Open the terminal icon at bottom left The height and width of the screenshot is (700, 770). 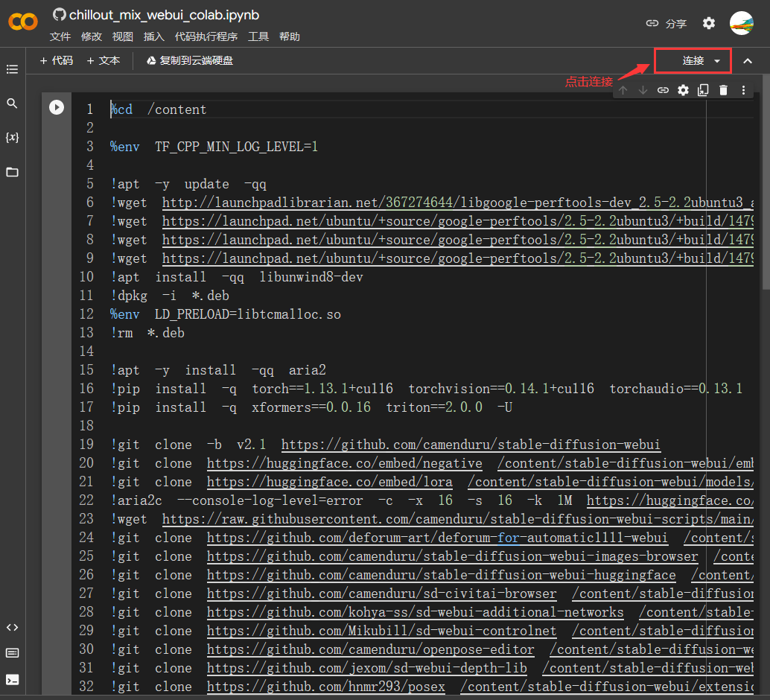point(12,679)
